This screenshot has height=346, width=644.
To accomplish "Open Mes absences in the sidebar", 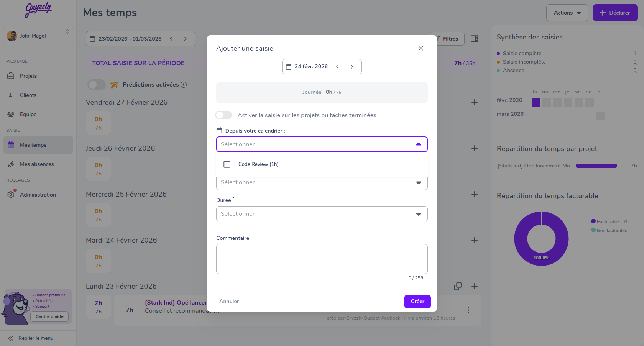I will pyautogui.click(x=37, y=164).
